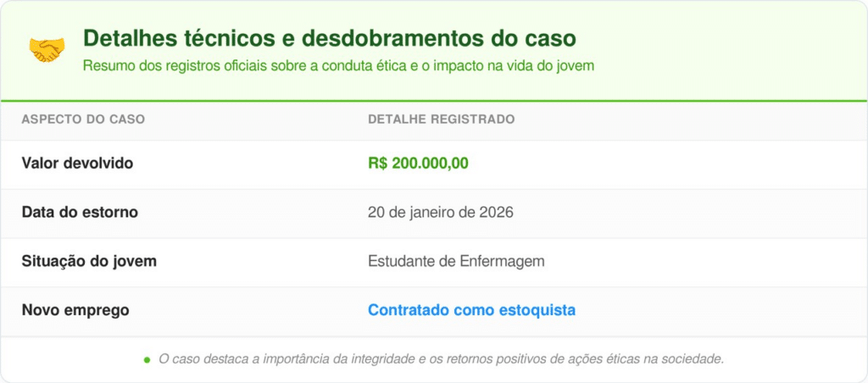
Task: Select the title "Detalhes técnicos e desdobramentos do caso"
Action: [x=329, y=38]
